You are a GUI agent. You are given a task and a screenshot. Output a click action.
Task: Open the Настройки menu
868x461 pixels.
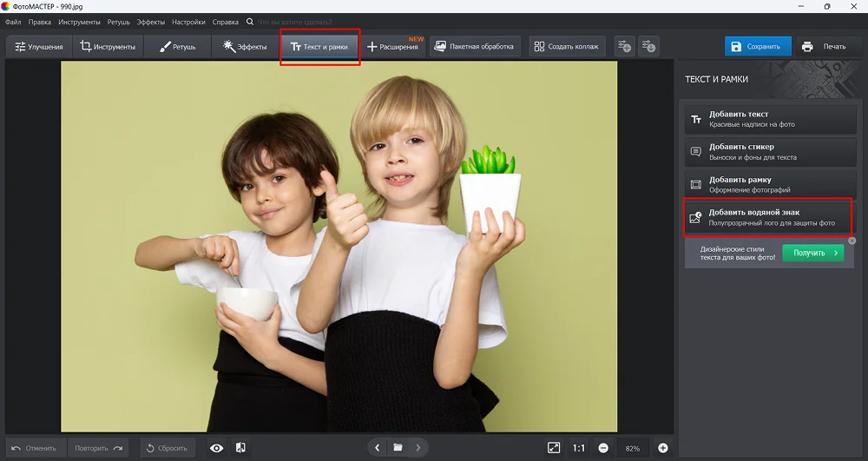[188, 22]
